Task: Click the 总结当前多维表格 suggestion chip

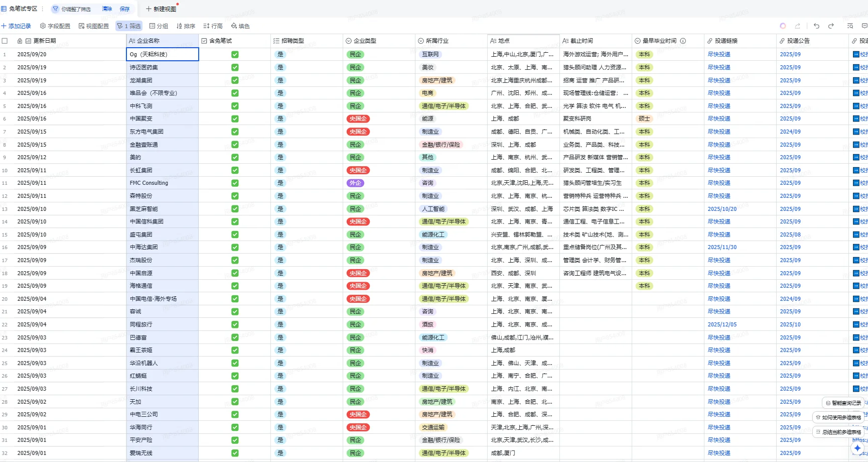Action: point(838,432)
